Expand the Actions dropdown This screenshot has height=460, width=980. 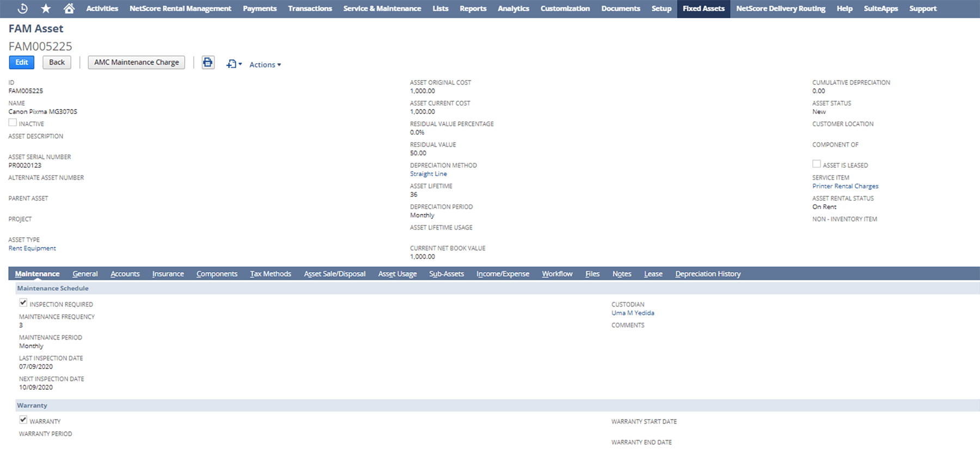[265, 65]
